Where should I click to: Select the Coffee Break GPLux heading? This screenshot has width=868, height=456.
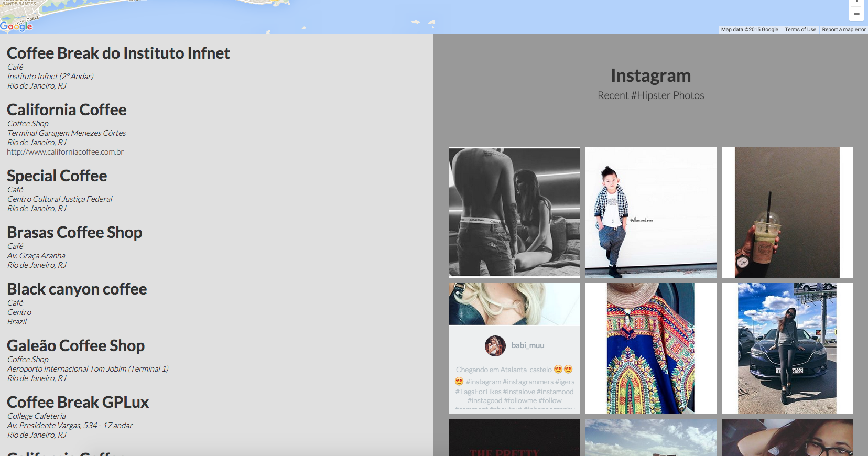pos(78,402)
